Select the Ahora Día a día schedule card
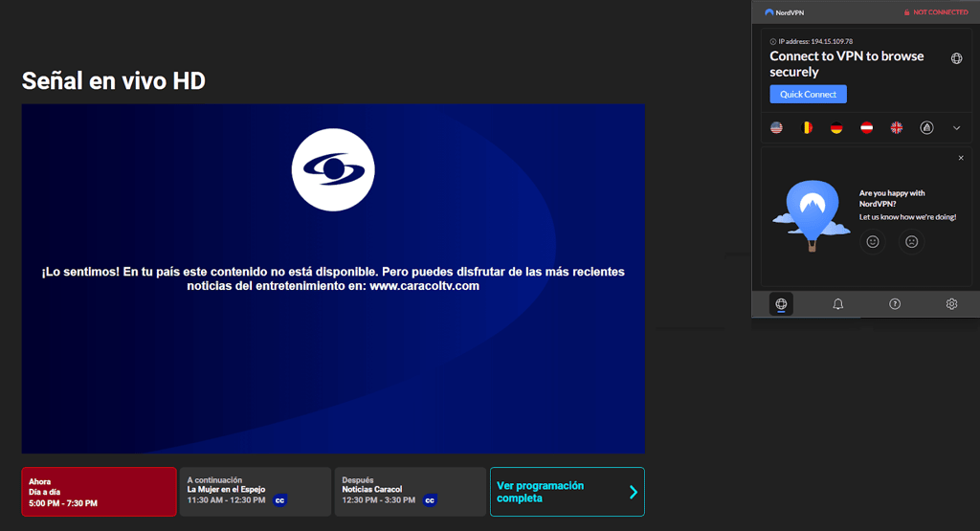Screen dimensions: 980x531 coord(99,492)
